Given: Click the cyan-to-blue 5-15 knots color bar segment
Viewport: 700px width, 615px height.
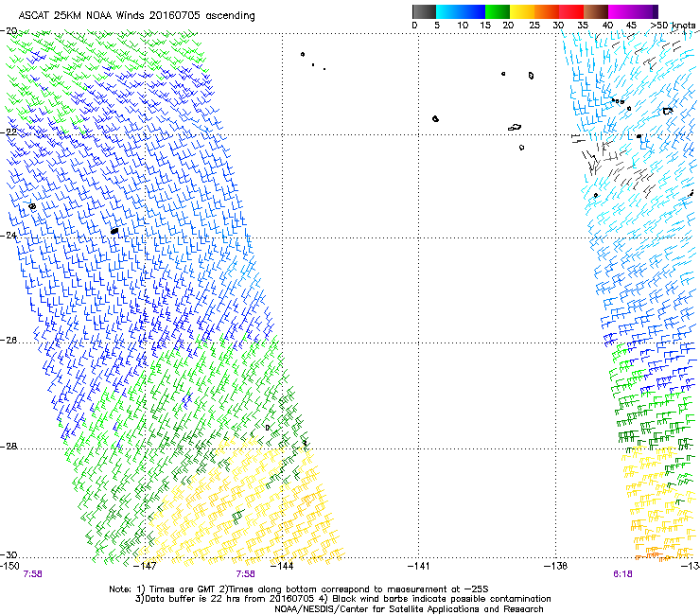Looking at the screenshot, I should point(461,11).
